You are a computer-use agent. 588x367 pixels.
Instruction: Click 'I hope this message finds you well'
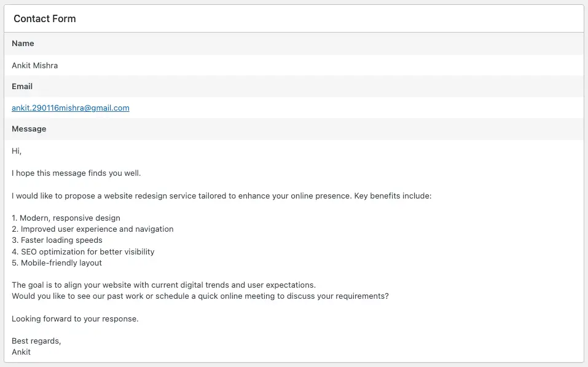pos(76,173)
